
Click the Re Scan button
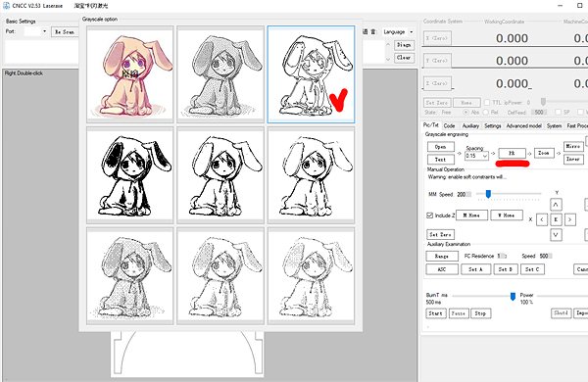[x=65, y=32]
